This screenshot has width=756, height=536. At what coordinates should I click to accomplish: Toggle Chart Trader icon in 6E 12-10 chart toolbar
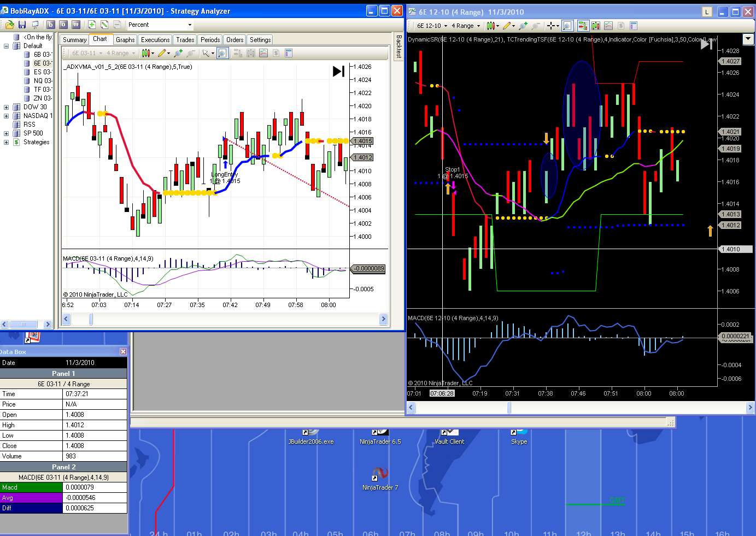(582, 26)
